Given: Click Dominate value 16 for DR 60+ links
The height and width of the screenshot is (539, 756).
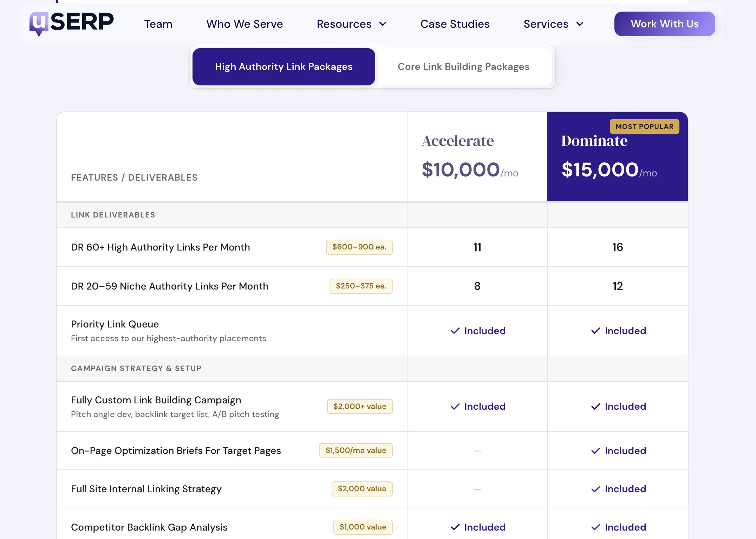Looking at the screenshot, I should pos(618,247).
